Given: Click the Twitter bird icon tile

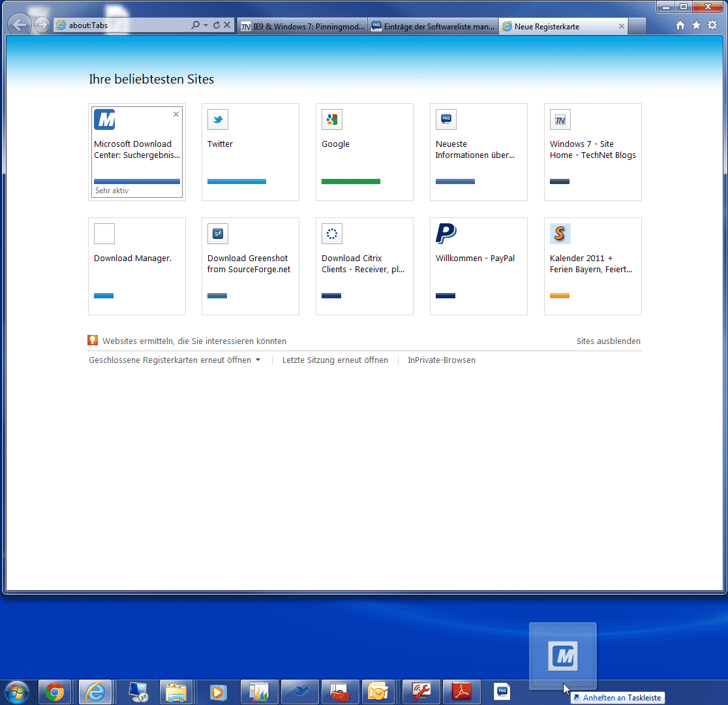Looking at the screenshot, I should 218,119.
